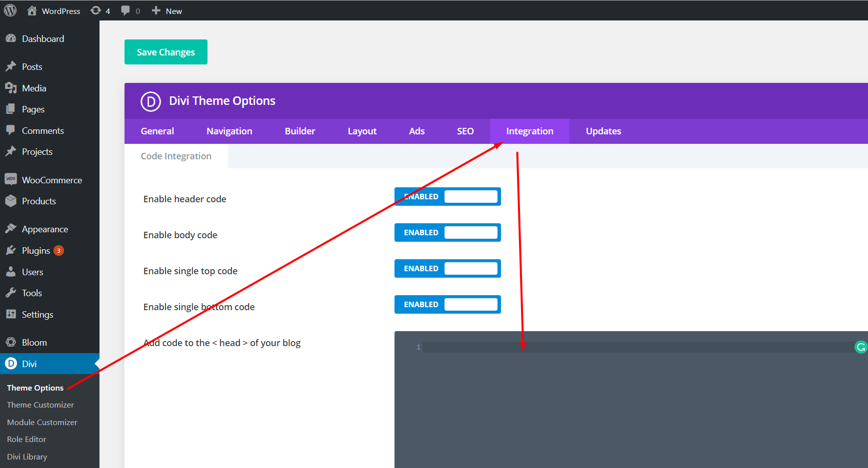Image resolution: width=868 pixels, height=468 pixels.
Task: Open Role Editor submenu link
Action: 26,440
